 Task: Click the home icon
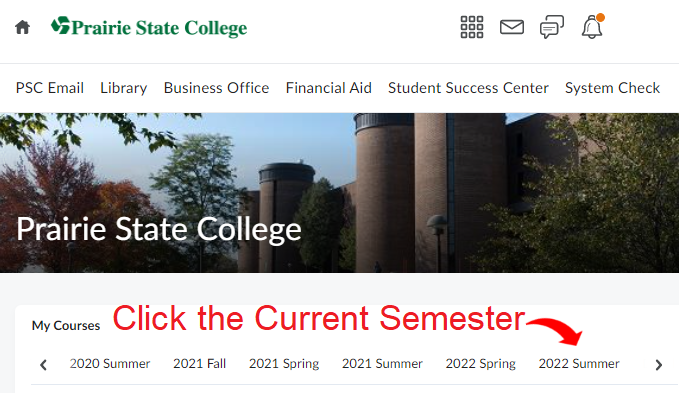[22, 27]
